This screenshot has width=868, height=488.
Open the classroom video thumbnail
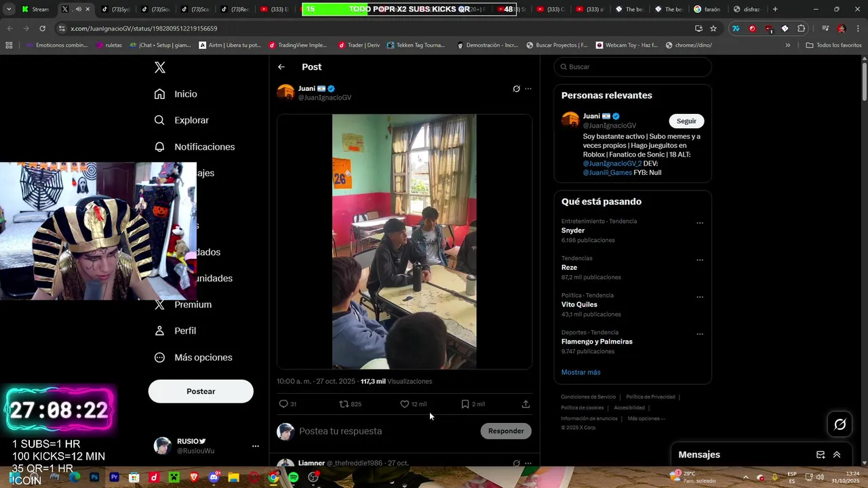click(404, 241)
